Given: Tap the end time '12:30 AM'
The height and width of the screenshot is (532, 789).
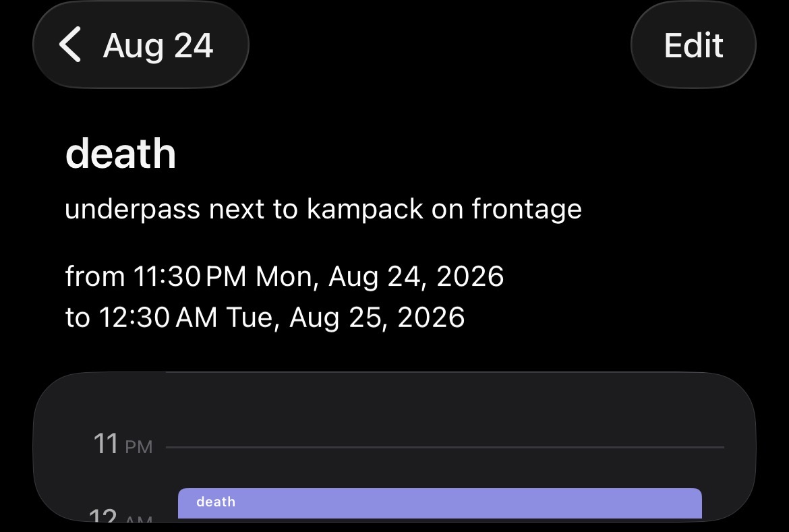Looking at the screenshot, I should (x=158, y=318).
